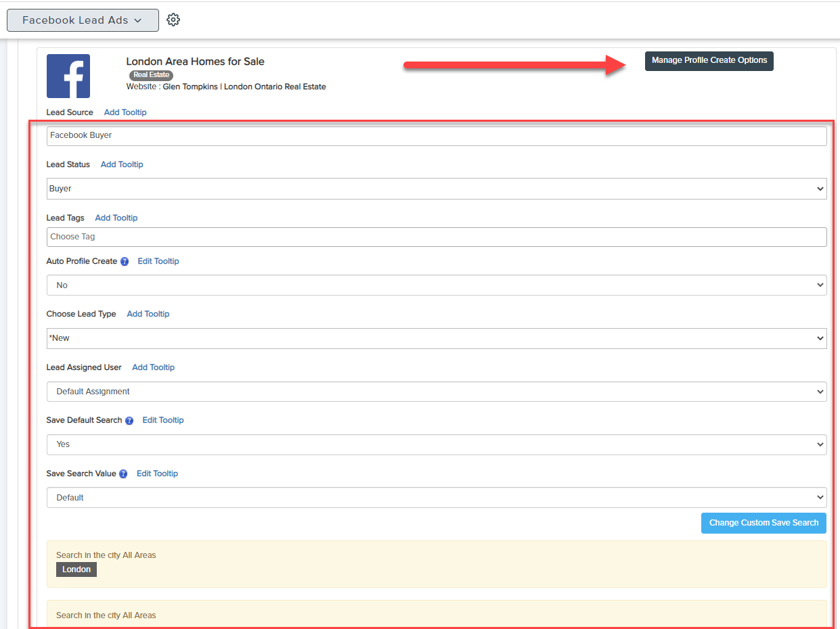Click Auto Profile Create help icon
The image size is (840, 629).
(x=125, y=262)
